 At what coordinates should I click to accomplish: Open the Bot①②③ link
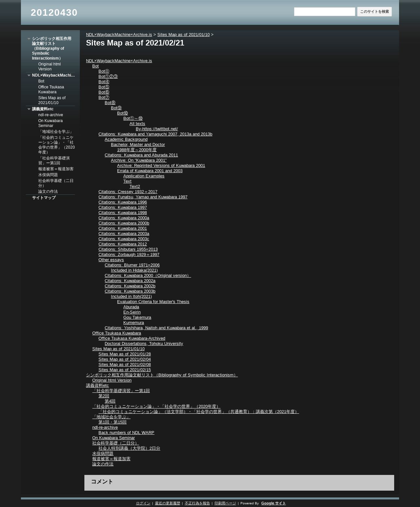[108, 76]
